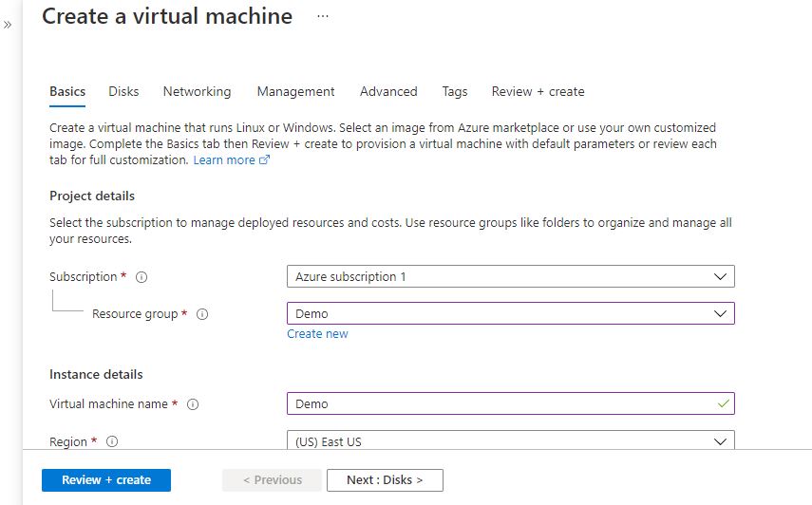Click the info icon next to Region
This screenshot has width=812, height=505.
(112, 442)
